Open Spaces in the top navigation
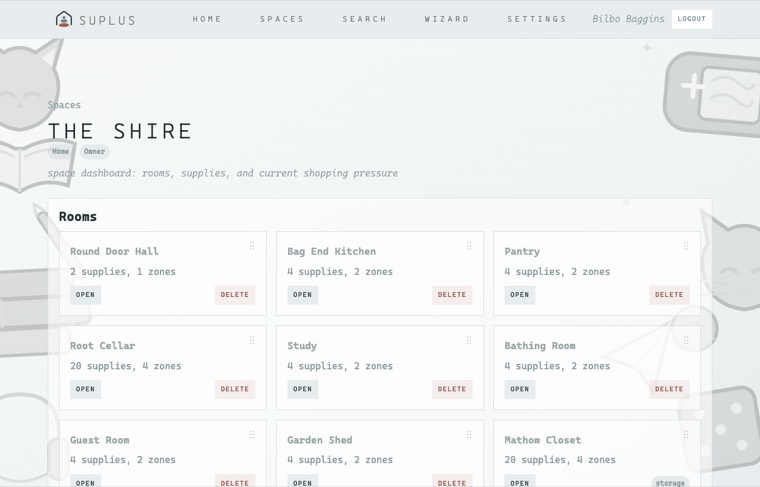 pos(282,19)
